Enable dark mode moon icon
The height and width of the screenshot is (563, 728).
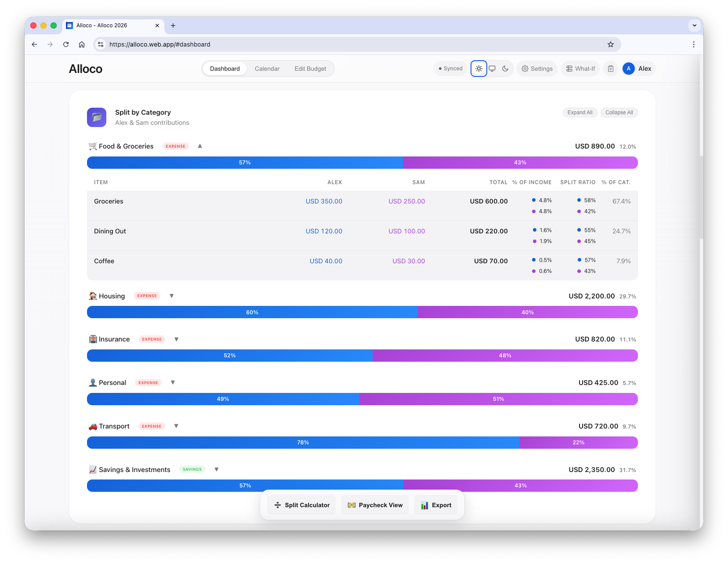click(x=505, y=69)
